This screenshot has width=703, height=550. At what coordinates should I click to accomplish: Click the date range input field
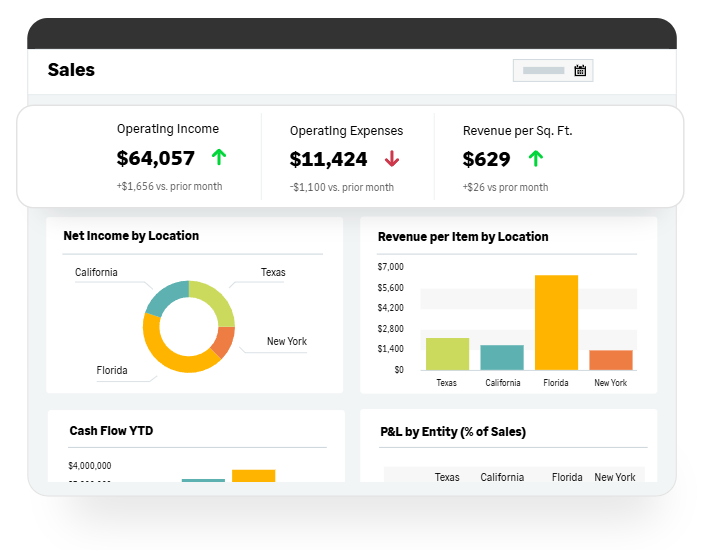point(553,70)
